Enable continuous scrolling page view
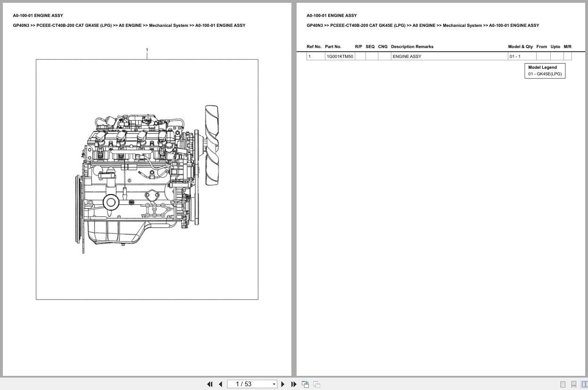The height and width of the screenshot is (390, 588). [x=573, y=384]
